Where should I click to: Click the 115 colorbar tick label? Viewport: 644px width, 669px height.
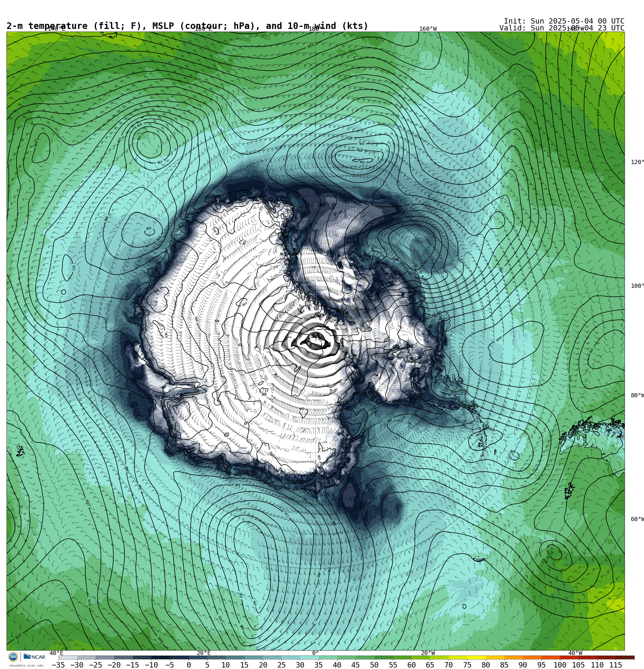pos(616,665)
